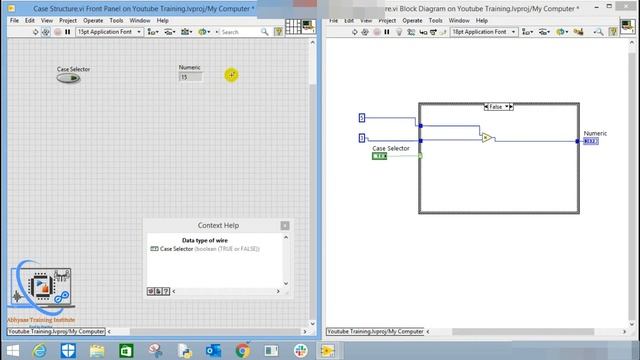Open Front Panel font selector dropdown
The height and width of the screenshot is (360, 640).
[109, 32]
